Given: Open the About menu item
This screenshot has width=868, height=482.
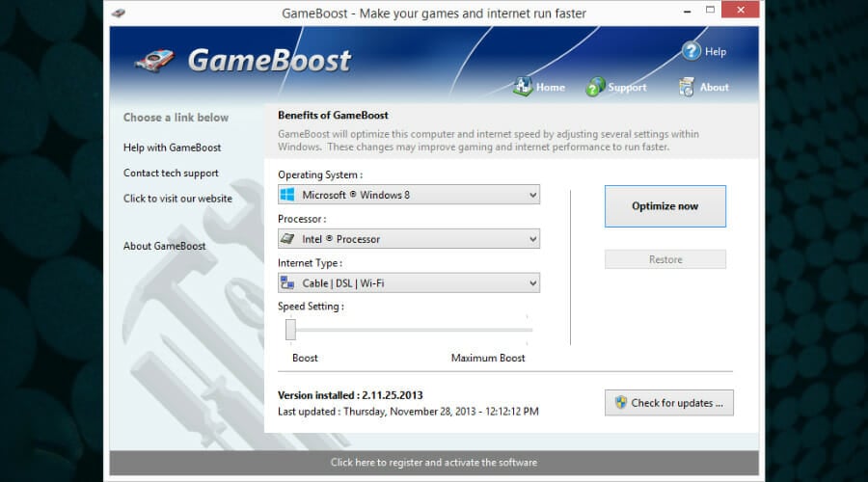Looking at the screenshot, I should [x=714, y=87].
